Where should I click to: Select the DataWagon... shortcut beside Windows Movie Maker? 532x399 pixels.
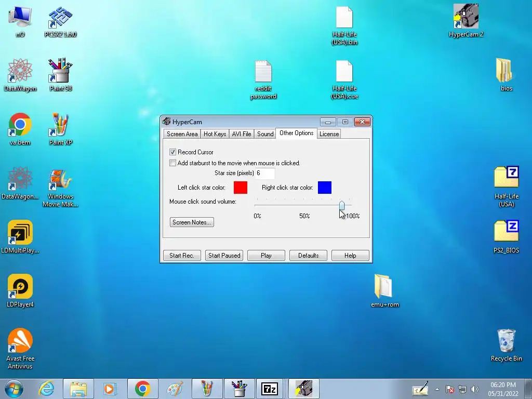pos(20,183)
